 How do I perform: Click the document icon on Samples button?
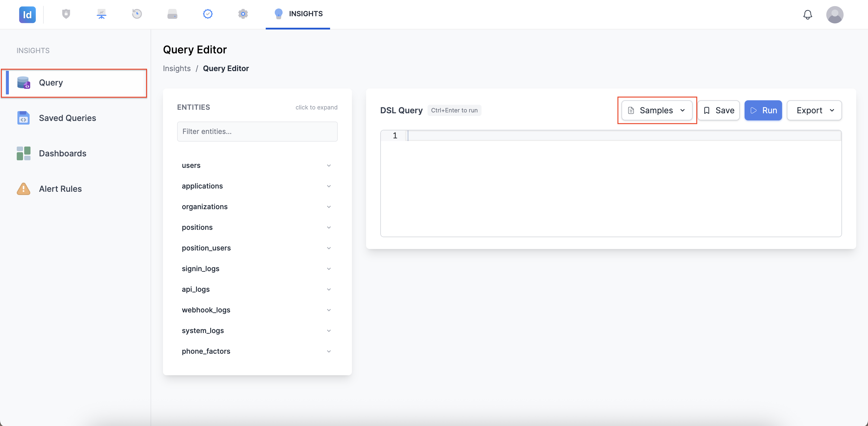[x=631, y=110]
